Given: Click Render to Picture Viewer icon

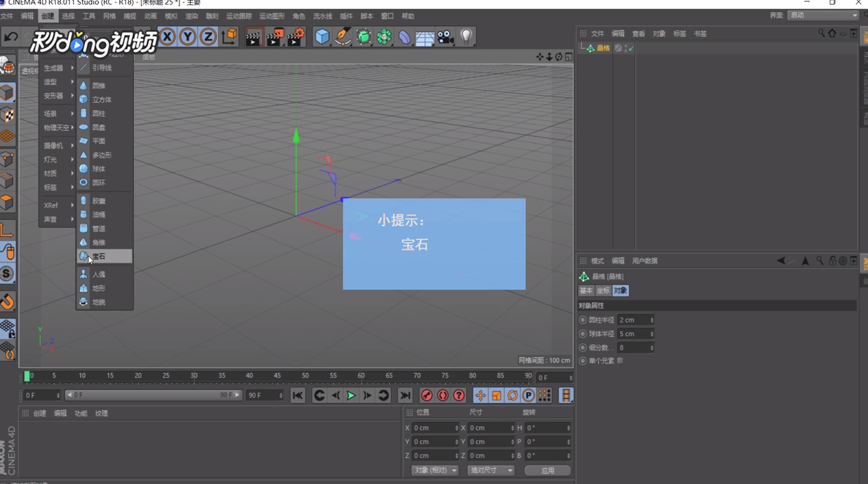Looking at the screenshot, I should tap(275, 37).
